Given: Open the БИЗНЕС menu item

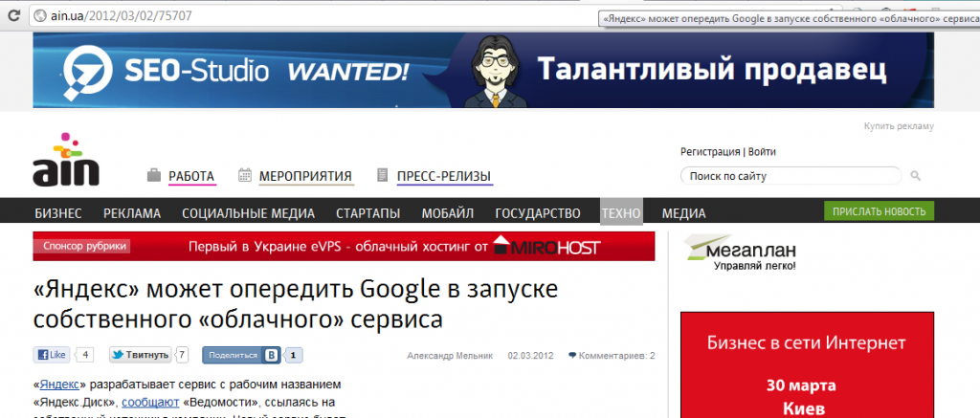Looking at the screenshot, I should click(x=58, y=213).
